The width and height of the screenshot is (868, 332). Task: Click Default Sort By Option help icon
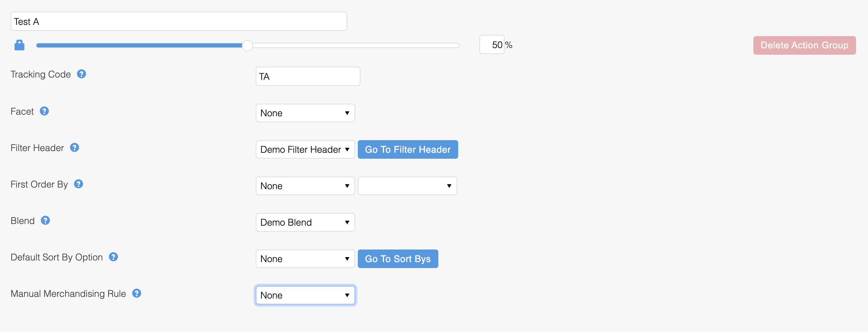tap(114, 257)
